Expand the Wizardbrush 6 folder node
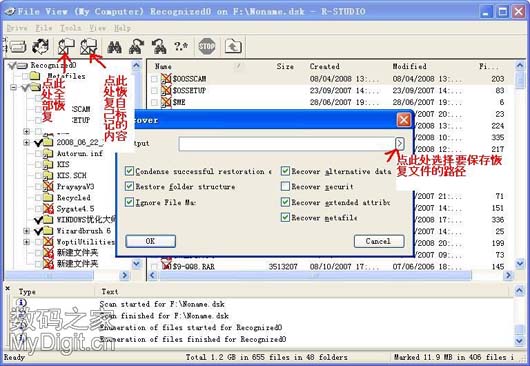The image size is (530, 366). pos(27,231)
